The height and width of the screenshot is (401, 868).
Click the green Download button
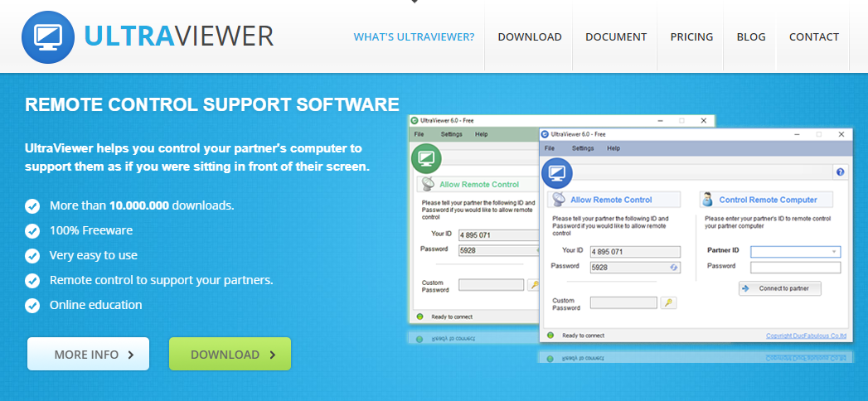(x=230, y=354)
